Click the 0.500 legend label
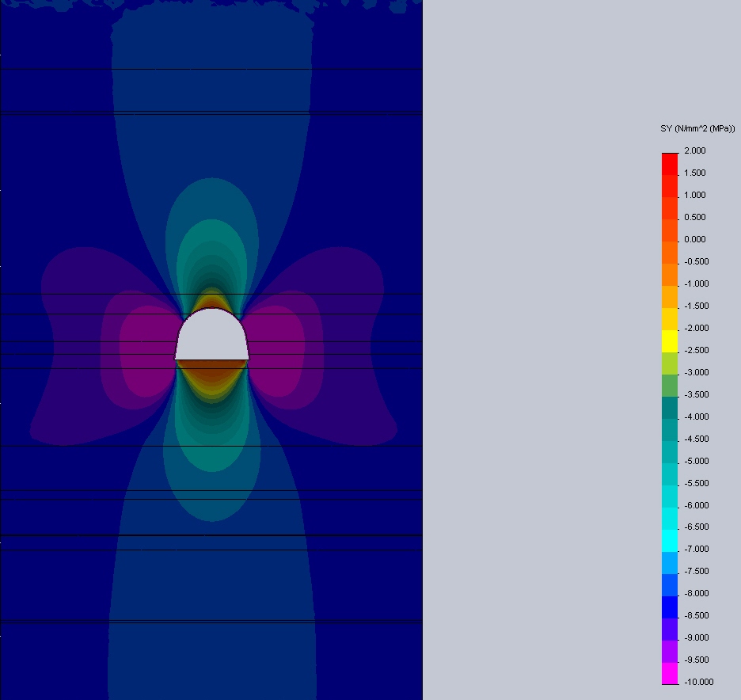This screenshot has width=741, height=700. tap(695, 218)
